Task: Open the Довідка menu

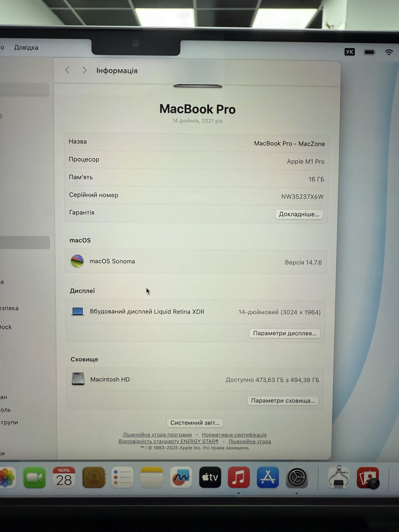Action: [26, 48]
